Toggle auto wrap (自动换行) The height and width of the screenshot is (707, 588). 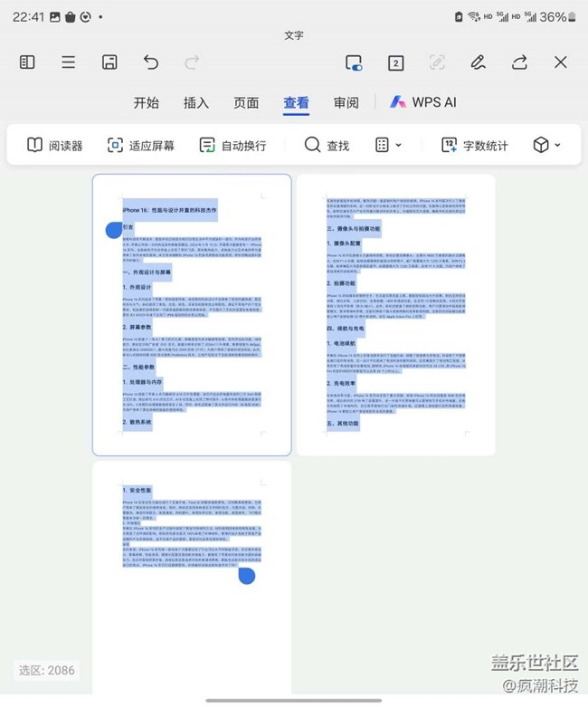(232, 146)
